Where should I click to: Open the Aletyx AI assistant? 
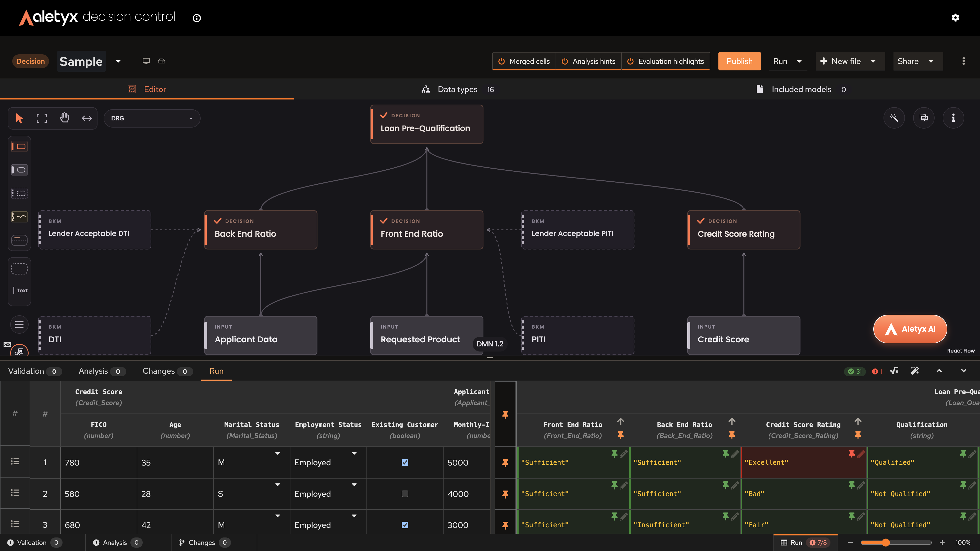pos(910,329)
